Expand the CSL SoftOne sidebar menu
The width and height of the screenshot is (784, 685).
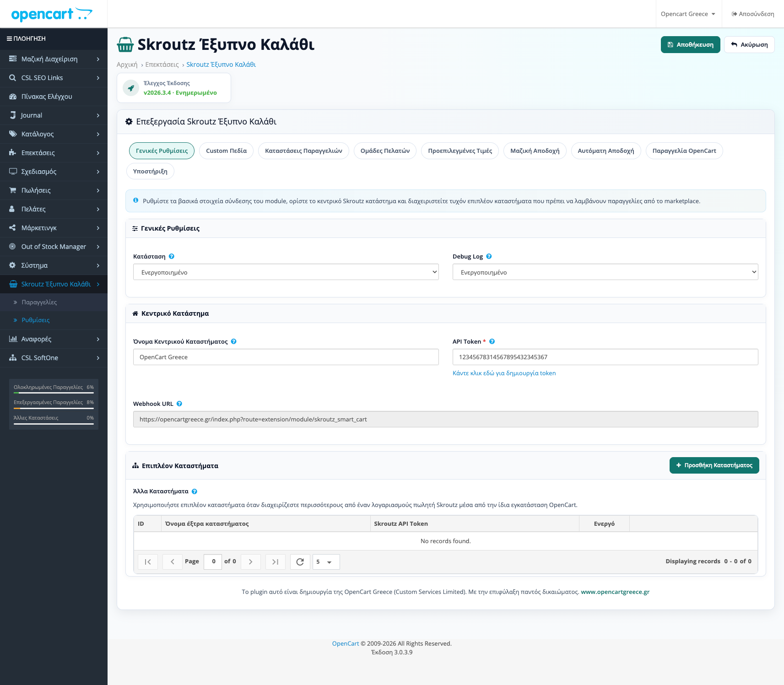54,358
